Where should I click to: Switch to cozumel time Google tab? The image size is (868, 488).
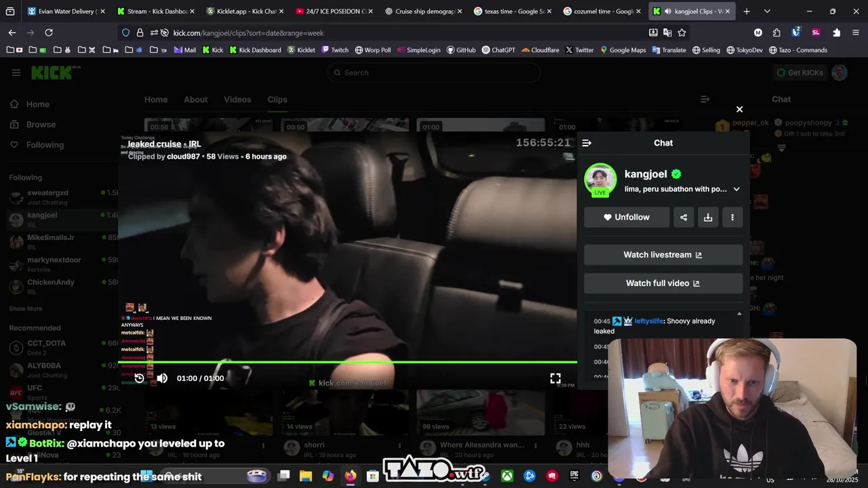(603, 12)
